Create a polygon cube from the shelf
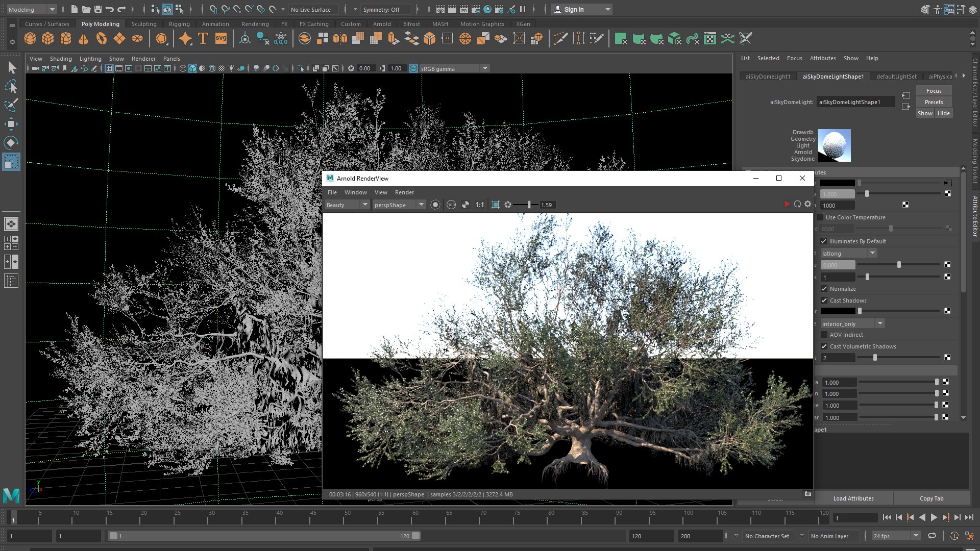Image resolution: width=980 pixels, height=551 pixels. pyautogui.click(x=48, y=39)
